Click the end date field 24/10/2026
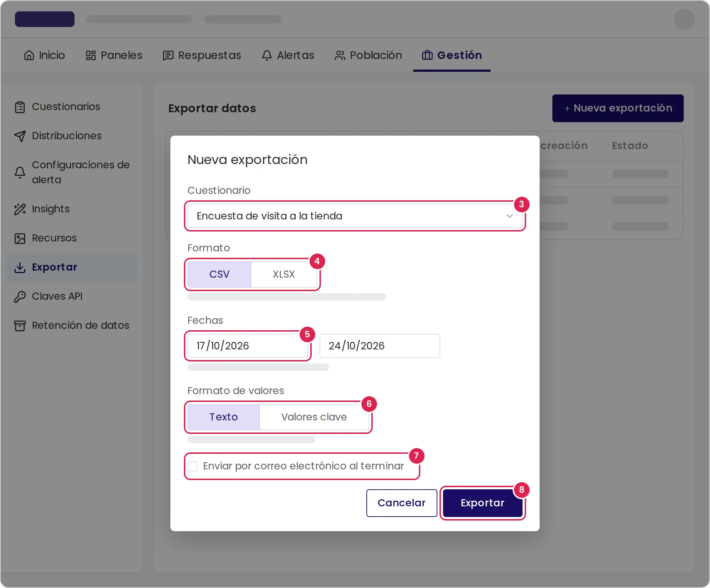 pos(379,346)
